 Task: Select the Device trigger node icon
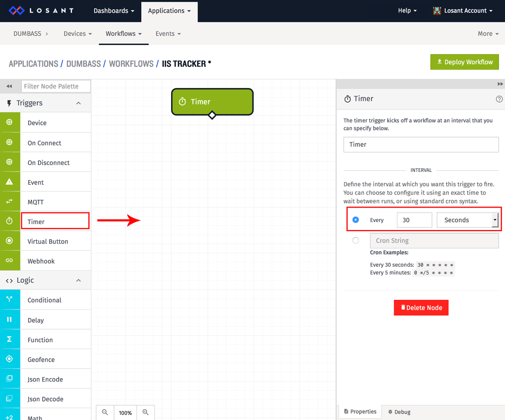point(10,123)
